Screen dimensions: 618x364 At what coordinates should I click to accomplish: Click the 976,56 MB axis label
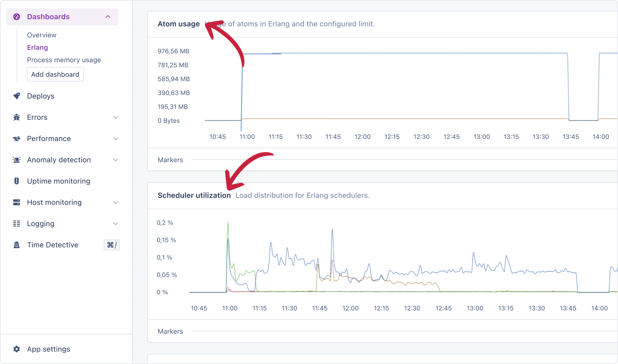174,51
